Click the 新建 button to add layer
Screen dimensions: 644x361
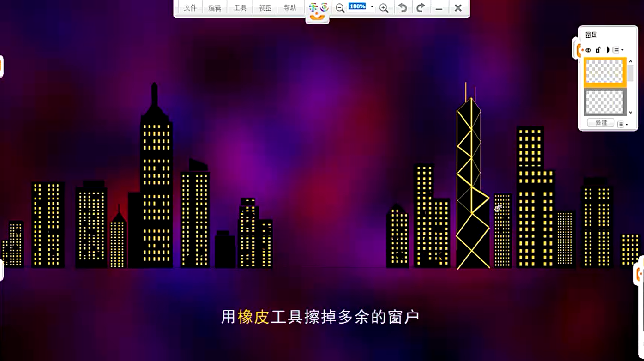(601, 123)
